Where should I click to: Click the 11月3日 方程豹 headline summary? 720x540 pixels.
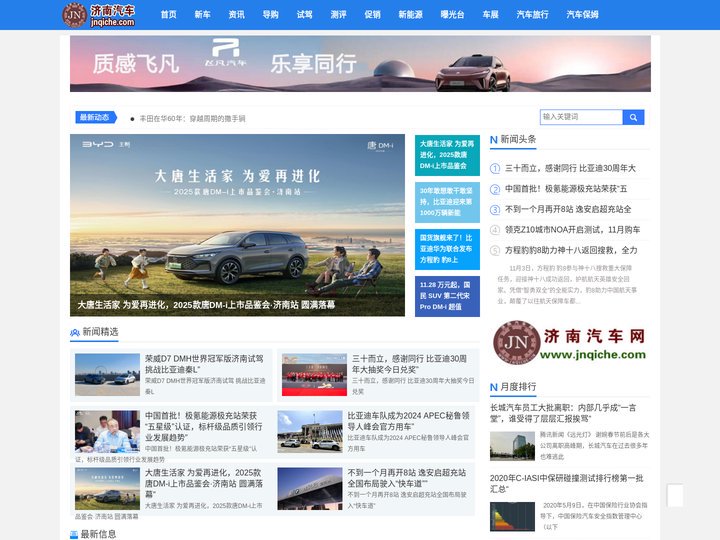tap(567, 285)
